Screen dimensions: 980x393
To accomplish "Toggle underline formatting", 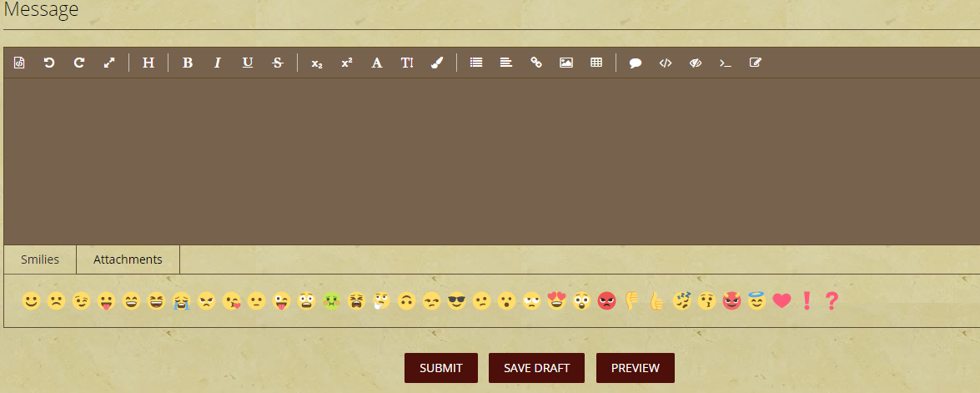I will coord(248,63).
